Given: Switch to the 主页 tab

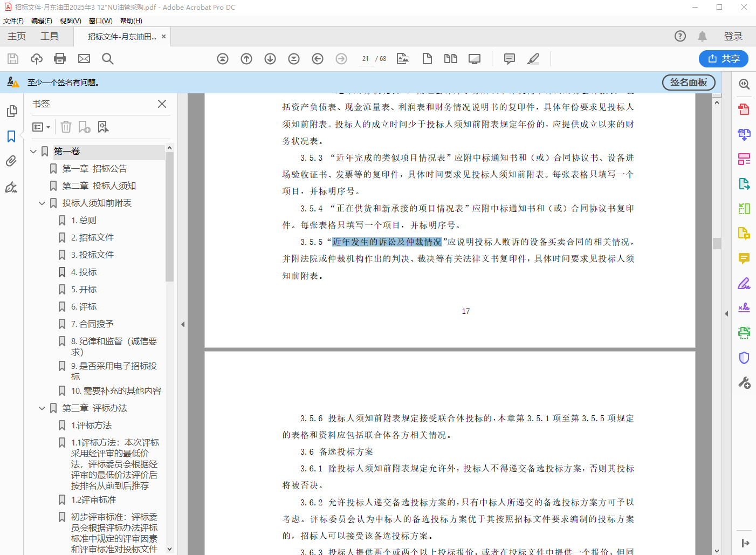Looking at the screenshot, I should pyautogui.click(x=17, y=36).
